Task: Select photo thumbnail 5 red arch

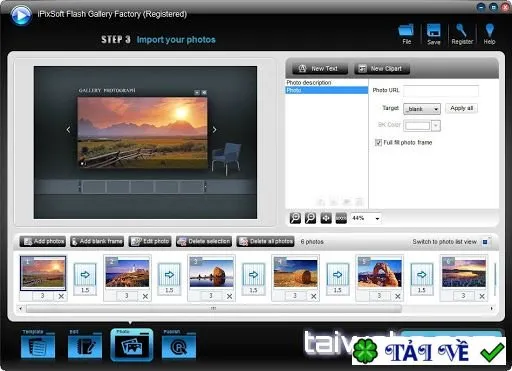Action: click(x=380, y=273)
